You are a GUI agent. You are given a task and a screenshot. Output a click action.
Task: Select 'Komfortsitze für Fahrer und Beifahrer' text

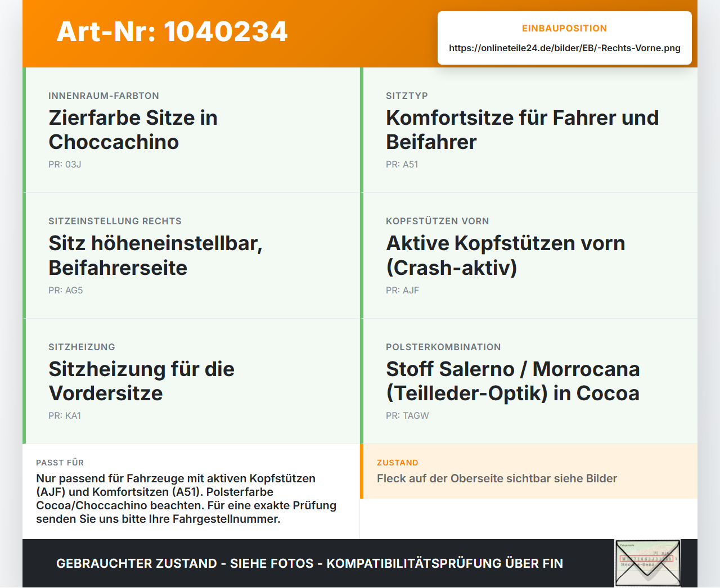pyautogui.click(x=522, y=130)
